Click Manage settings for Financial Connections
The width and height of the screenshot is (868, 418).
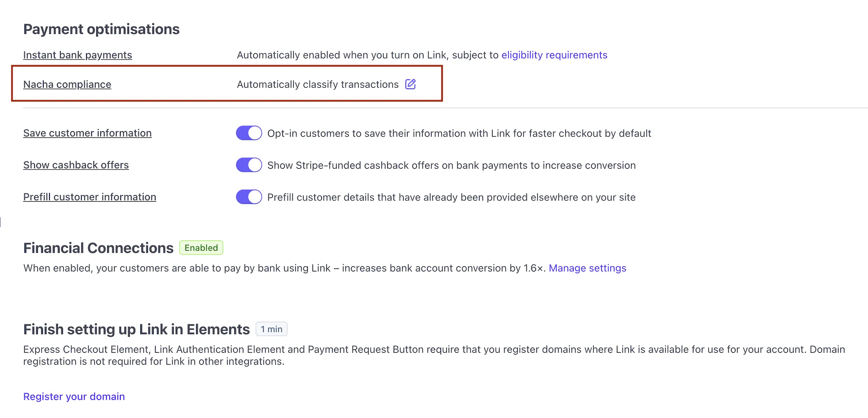587,268
